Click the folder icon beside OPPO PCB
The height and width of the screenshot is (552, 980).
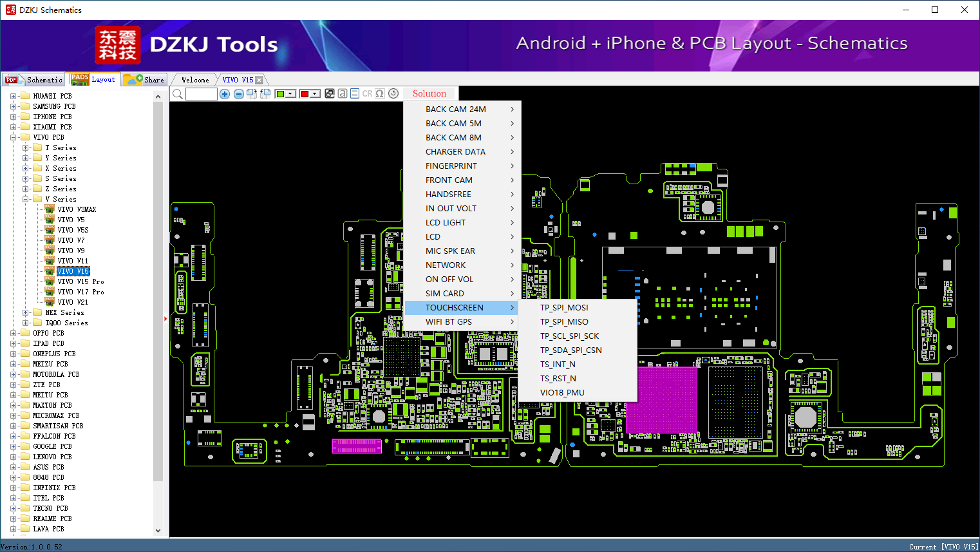(25, 333)
